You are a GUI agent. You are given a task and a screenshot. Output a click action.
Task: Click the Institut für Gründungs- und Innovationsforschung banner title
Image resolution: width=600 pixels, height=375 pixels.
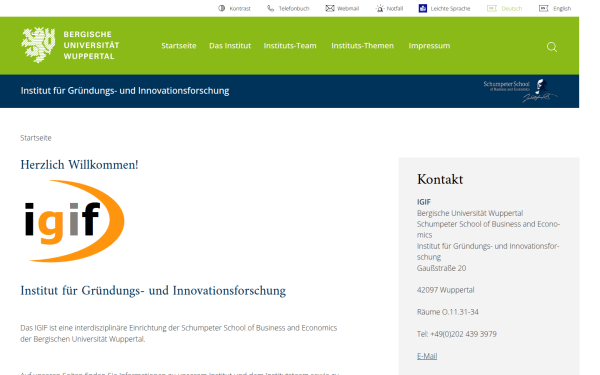tap(125, 91)
